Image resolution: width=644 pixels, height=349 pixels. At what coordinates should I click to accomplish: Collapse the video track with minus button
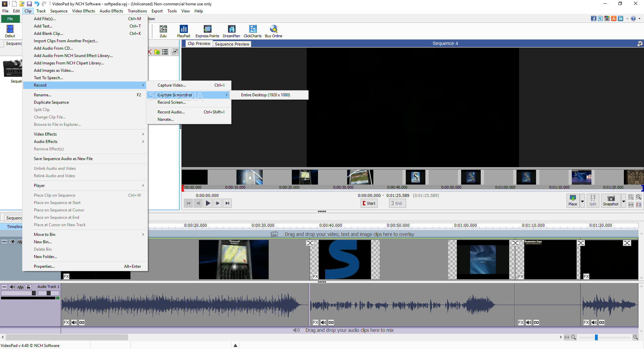coord(4,242)
